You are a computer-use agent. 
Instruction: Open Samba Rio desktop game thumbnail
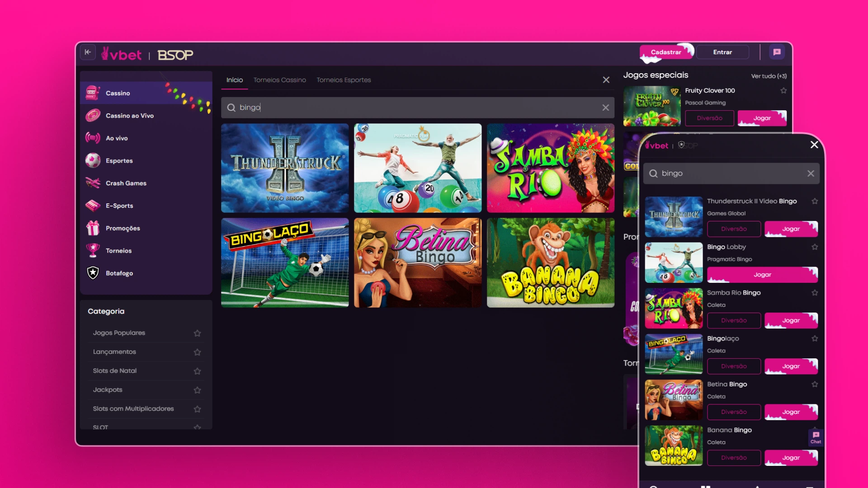pyautogui.click(x=551, y=168)
